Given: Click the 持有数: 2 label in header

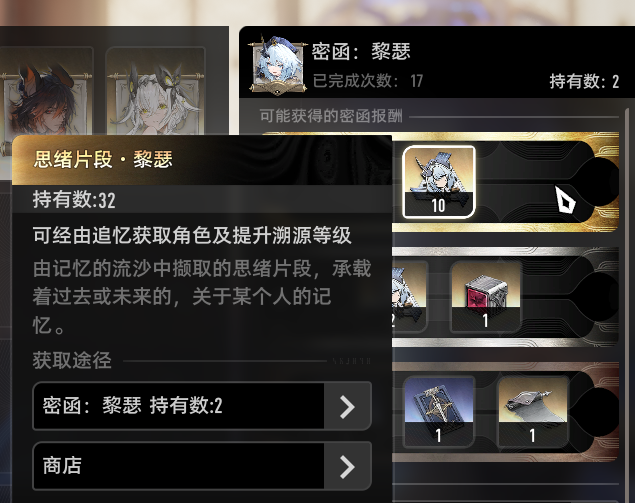Looking at the screenshot, I should pyautogui.click(x=584, y=82).
